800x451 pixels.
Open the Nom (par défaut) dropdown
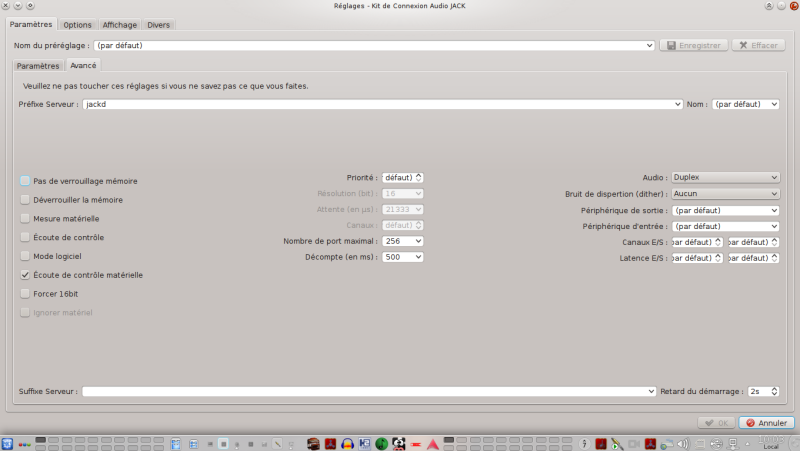[745, 104]
